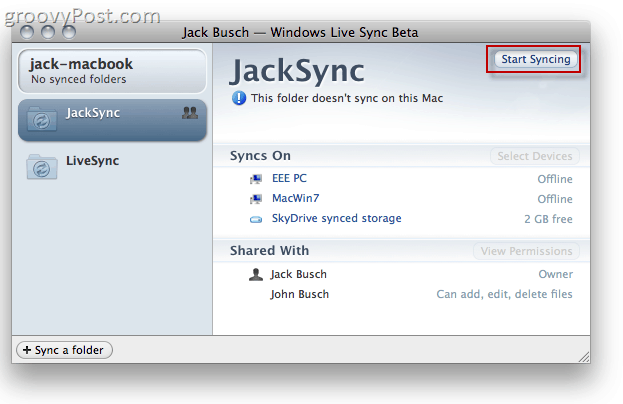The height and width of the screenshot is (404, 623).
Task: Click the MacWin7 Offline status
Action: coord(555,199)
